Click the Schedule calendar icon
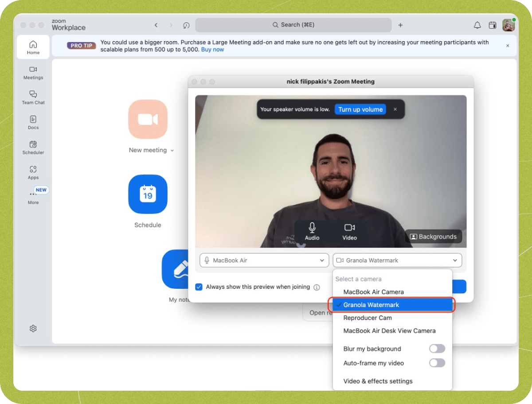The image size is (532, 404). click(148, 194)
